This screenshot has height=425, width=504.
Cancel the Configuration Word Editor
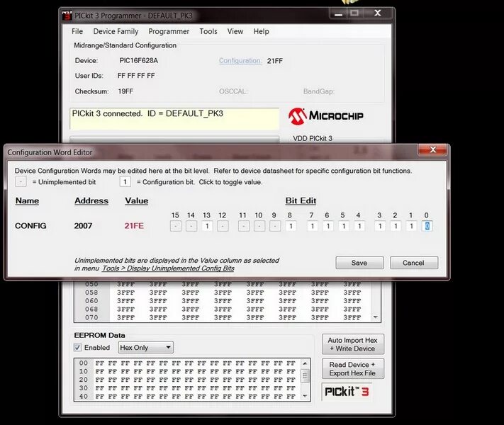click(x=414, y=263)
